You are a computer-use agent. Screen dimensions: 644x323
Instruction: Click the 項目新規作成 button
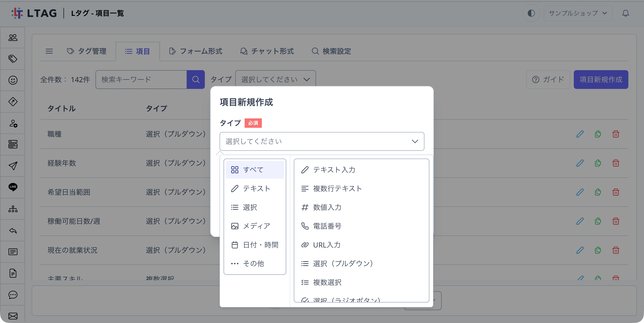click(x=601, y=80)
